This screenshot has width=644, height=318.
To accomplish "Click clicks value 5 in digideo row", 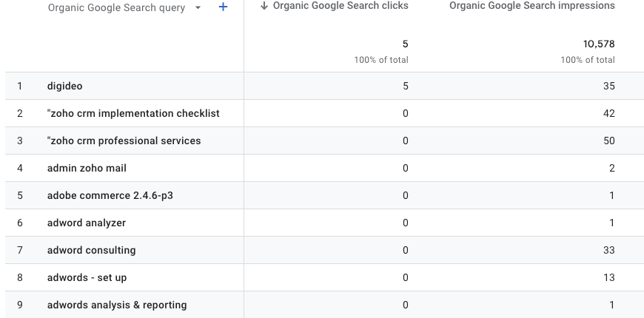I will 406,87.
